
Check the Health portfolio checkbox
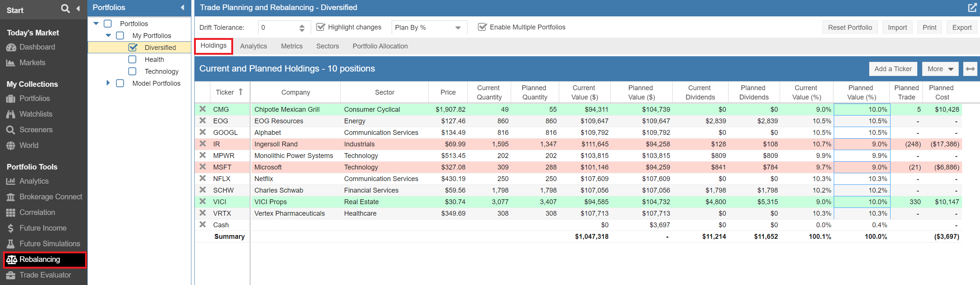pos(132,59)
